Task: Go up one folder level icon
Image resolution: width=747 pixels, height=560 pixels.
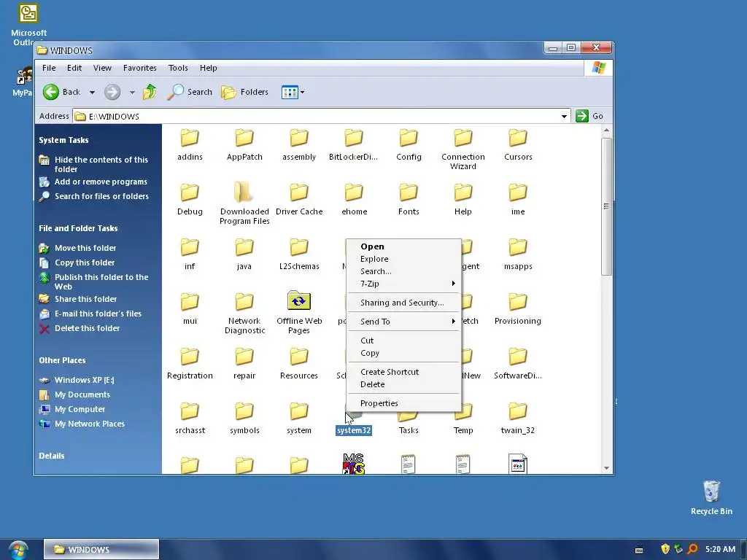Action: pyautogui.click(x=150, y=91)
